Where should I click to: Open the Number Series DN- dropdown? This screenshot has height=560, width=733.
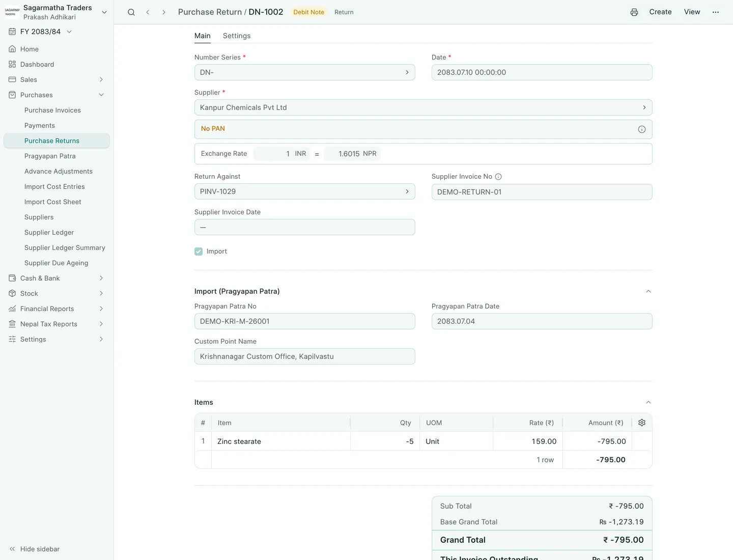[304, 72]
